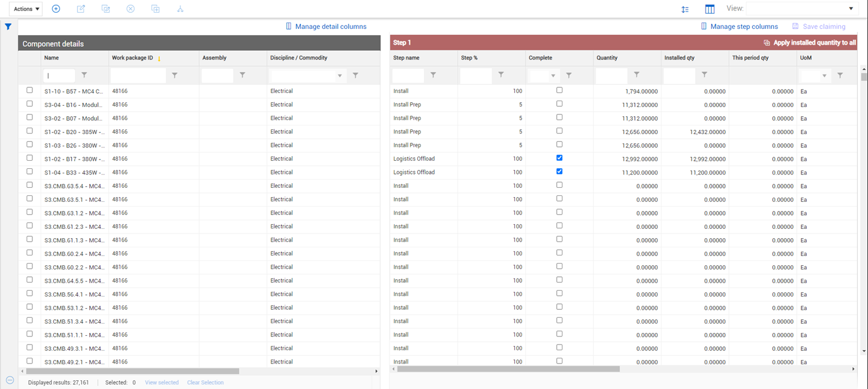
Task: Click the Name column header
Action: tap(52, 58)
